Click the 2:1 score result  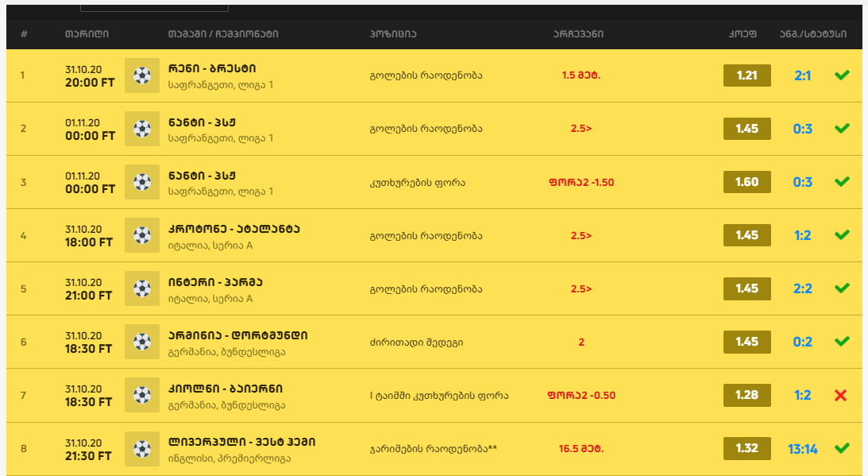(x=803, y=75)
